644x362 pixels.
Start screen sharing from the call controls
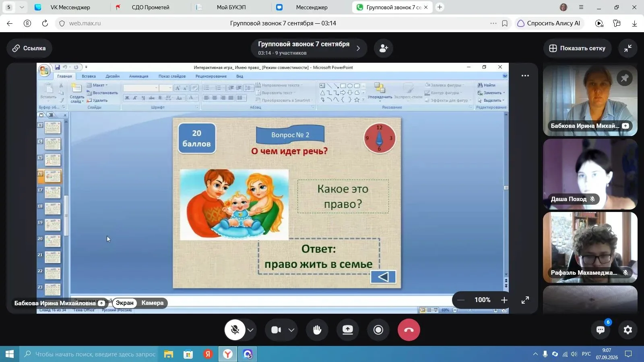tap(348, 330)
